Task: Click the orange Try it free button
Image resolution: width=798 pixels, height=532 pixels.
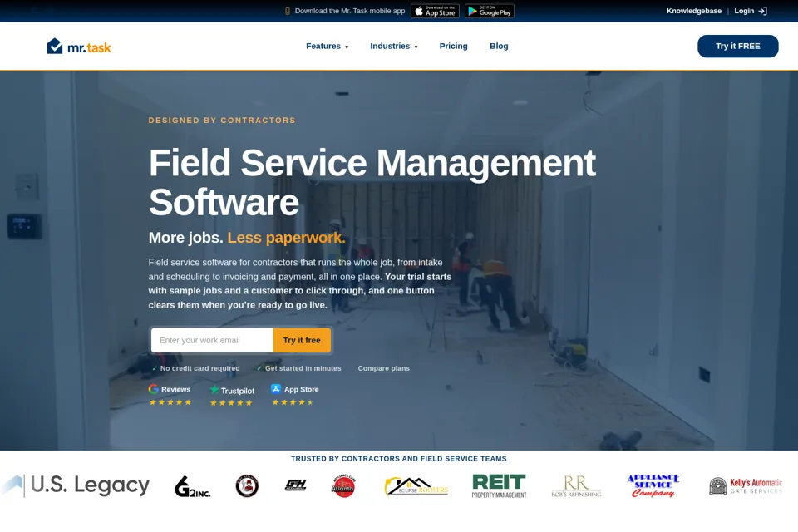Action: tap(302, 341)
